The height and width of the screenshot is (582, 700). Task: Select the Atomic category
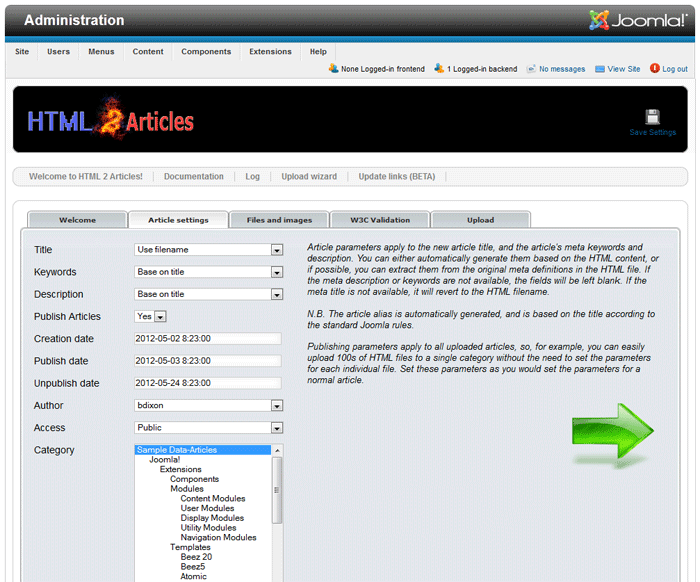[193, 577]
